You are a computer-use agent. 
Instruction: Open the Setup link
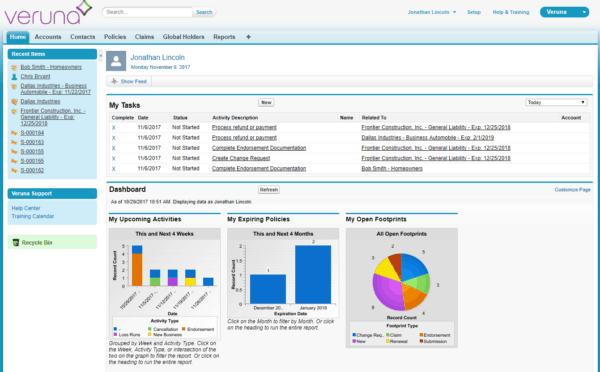[x=474, y=12]
